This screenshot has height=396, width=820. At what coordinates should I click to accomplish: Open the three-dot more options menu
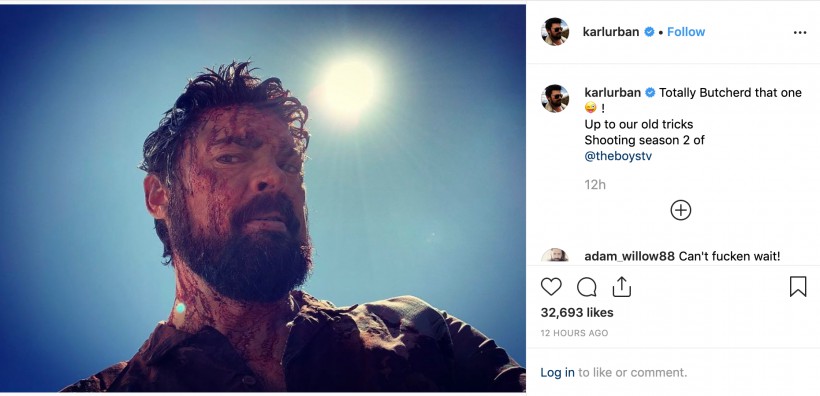800,32
